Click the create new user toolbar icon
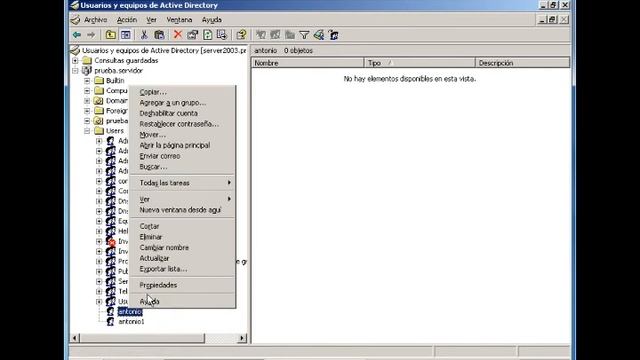Viewport: 640px width, 360px height. pos(260,35)
